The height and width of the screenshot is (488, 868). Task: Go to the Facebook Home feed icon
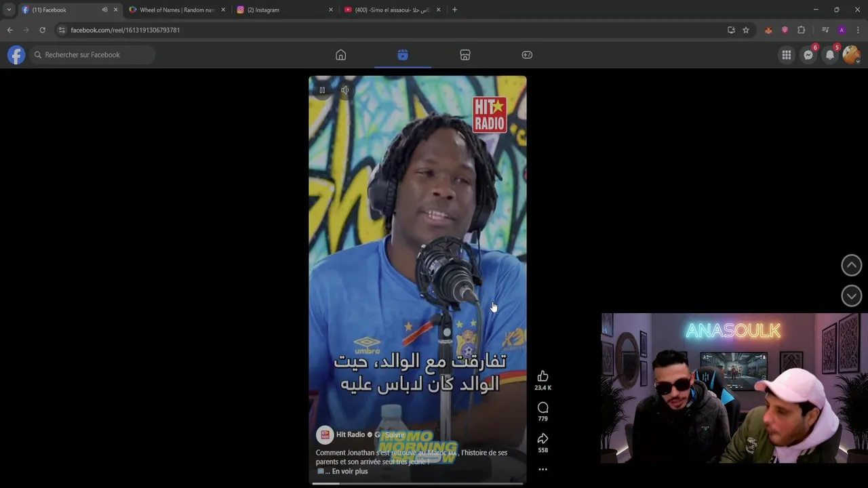click(341, 55)
